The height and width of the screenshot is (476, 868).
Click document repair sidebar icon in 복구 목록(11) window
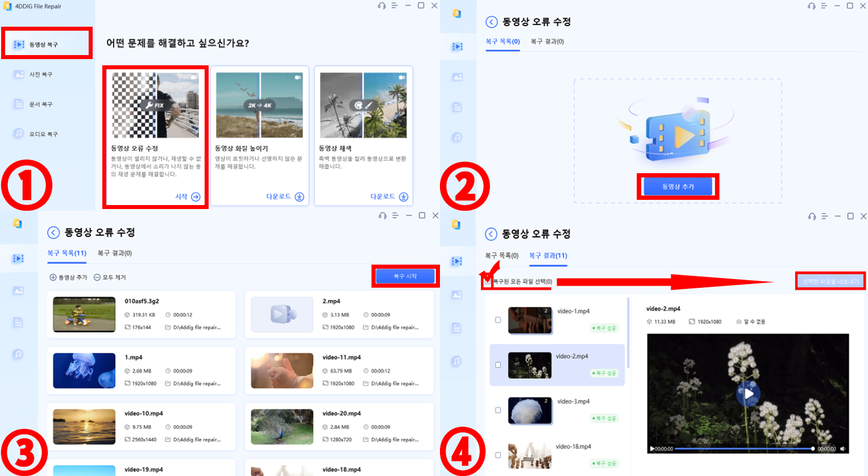click(x=18, y=323)
